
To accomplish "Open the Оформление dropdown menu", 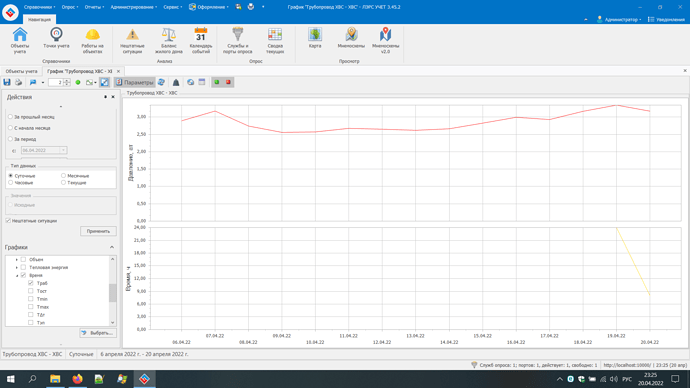I will tap(209, 7).
